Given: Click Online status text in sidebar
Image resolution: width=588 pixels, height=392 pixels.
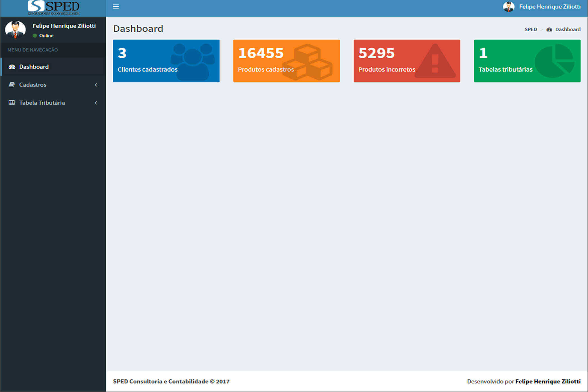Looking at the screenshot, I should pos(46,36).
